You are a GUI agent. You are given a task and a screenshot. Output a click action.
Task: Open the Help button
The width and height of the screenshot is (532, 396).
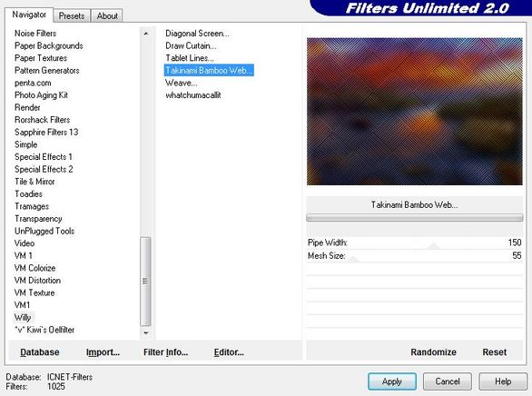(x=503, y=381)
